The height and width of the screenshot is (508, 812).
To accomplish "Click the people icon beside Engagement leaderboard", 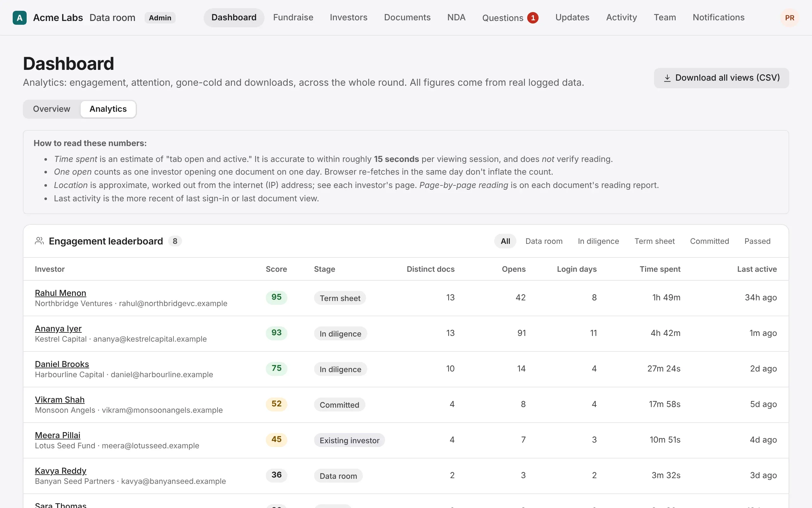I will (39, 241).
